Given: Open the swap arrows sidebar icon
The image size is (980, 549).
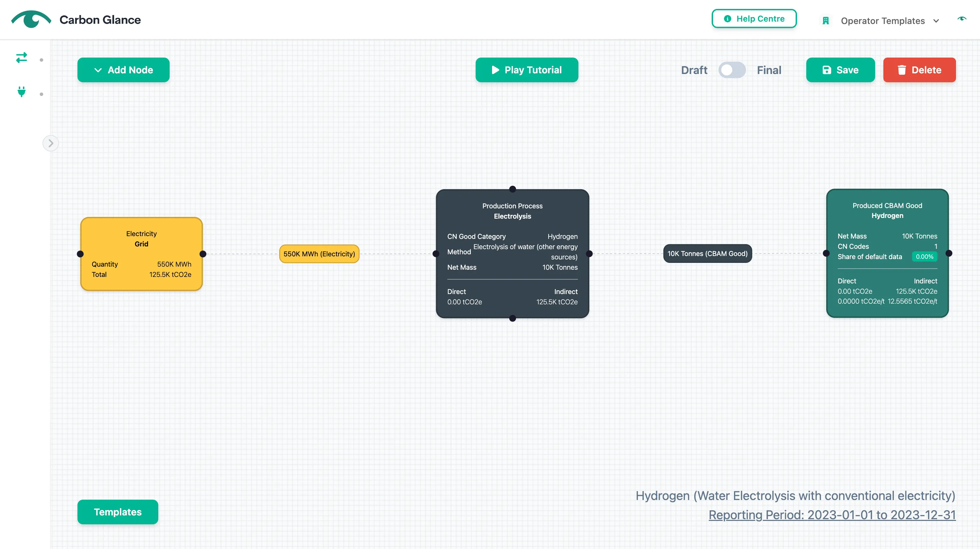Looking at the screenshot, I should pyautogui.click(x=22, y=58).
